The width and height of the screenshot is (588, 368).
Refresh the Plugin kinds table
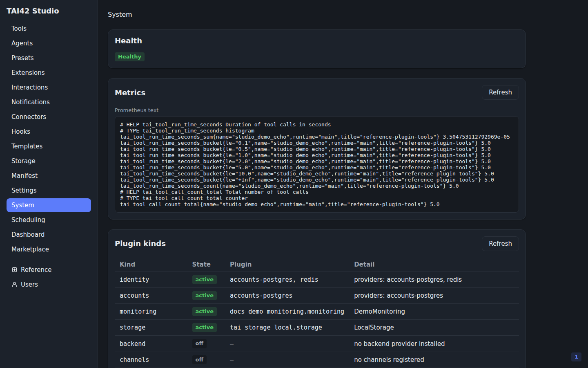(500, 244)
